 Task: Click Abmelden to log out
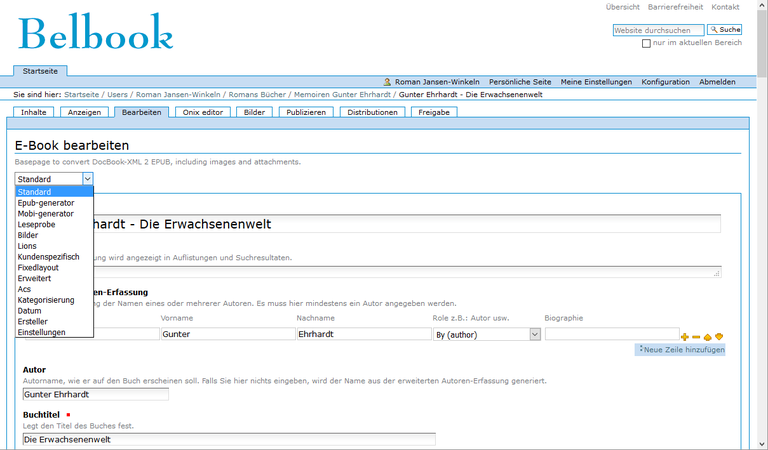click(x=717, y=82)
